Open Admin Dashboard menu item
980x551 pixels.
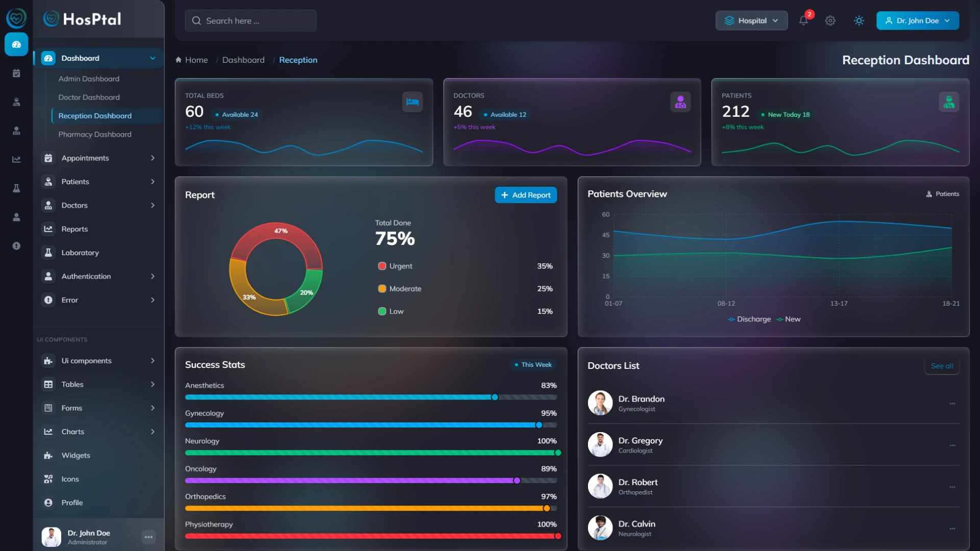click(89, 79)
